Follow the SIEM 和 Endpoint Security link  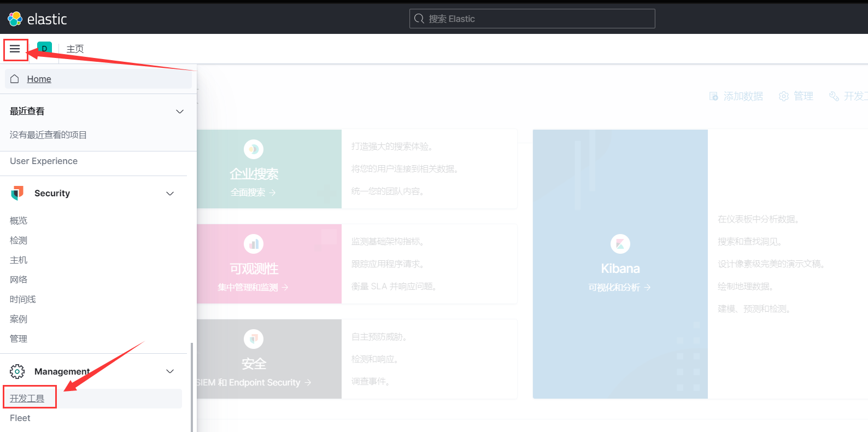[254, 383]
